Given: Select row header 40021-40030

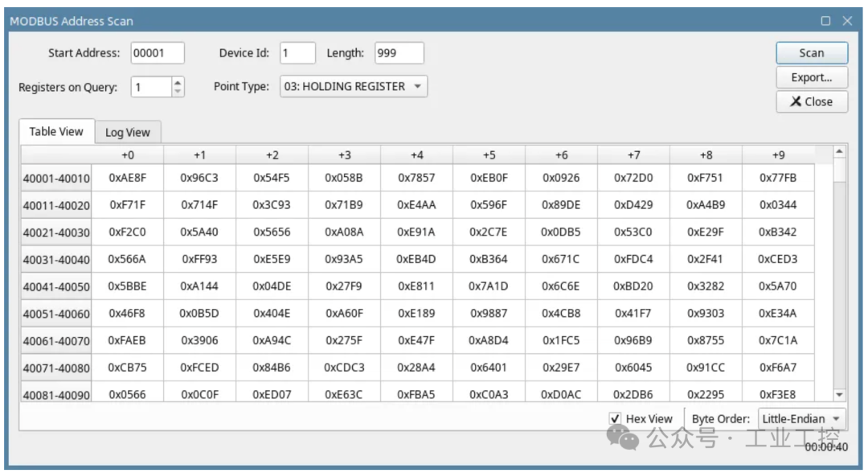Looking at the screenshot, I should tap(56, 232).
